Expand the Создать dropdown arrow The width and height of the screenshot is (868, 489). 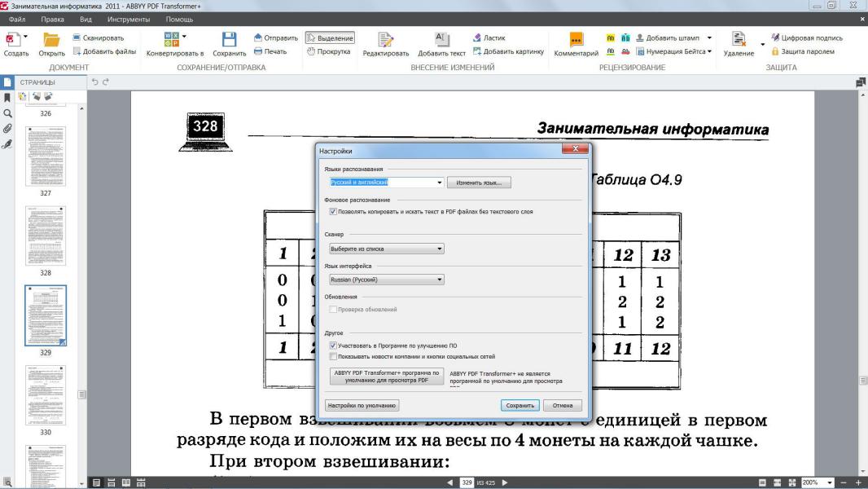[25, 37]
